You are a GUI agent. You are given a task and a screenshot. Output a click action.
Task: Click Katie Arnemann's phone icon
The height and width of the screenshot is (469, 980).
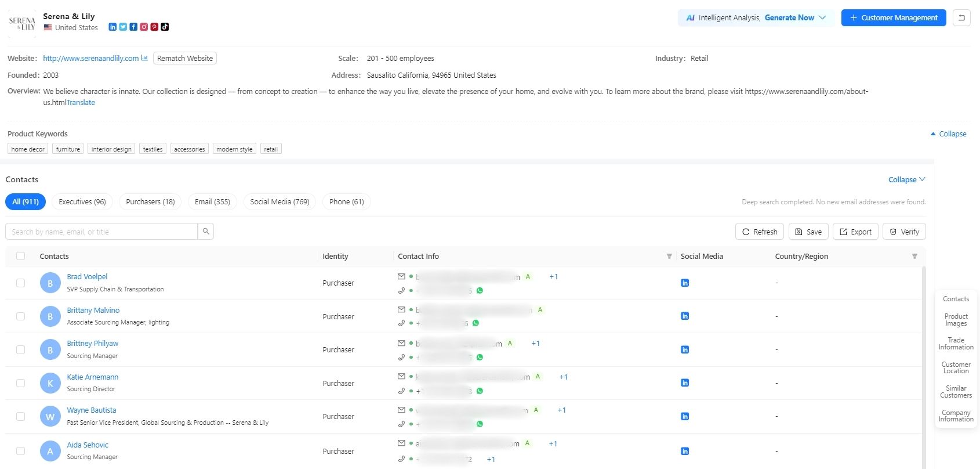coord(401,391)
